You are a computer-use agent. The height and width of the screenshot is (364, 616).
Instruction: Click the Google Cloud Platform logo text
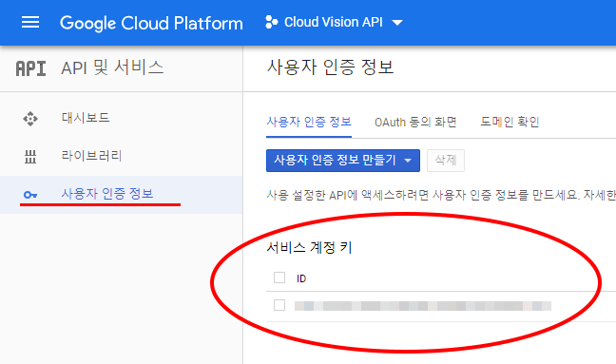151,23
